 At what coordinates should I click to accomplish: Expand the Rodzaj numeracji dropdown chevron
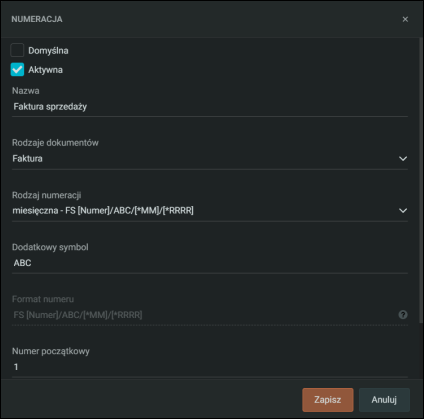403,211
